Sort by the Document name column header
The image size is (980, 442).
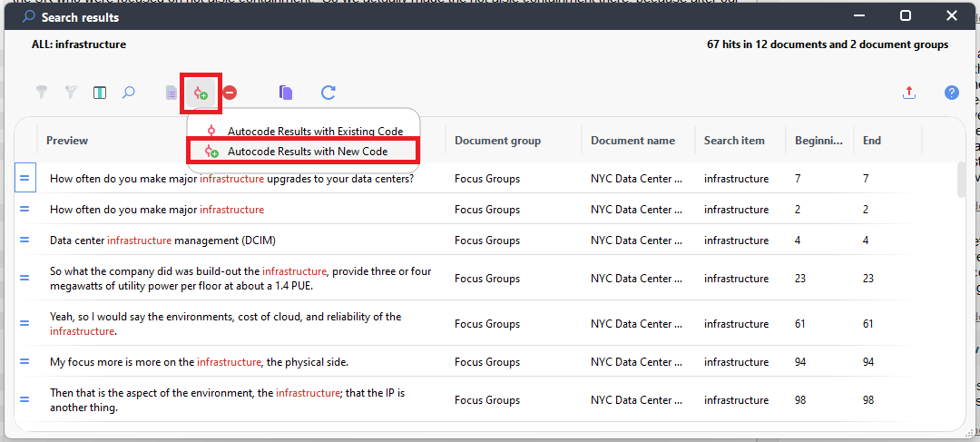632,141
